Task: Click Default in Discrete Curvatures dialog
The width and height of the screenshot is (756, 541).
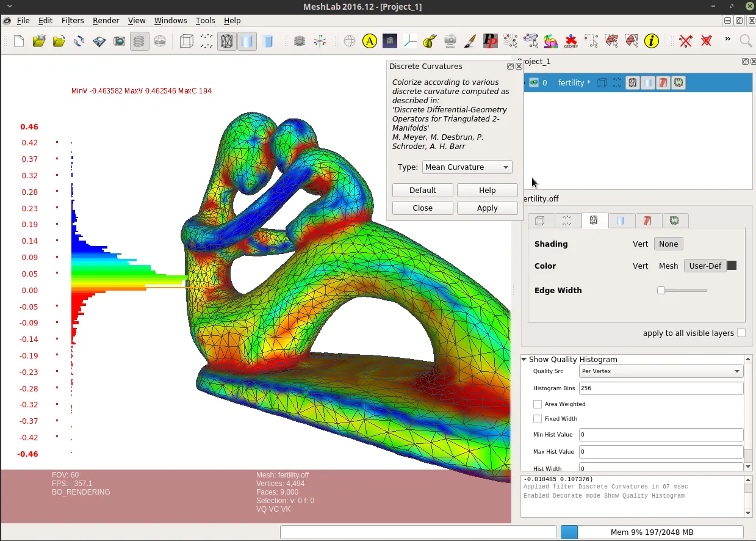Action: tap(422, 191)
